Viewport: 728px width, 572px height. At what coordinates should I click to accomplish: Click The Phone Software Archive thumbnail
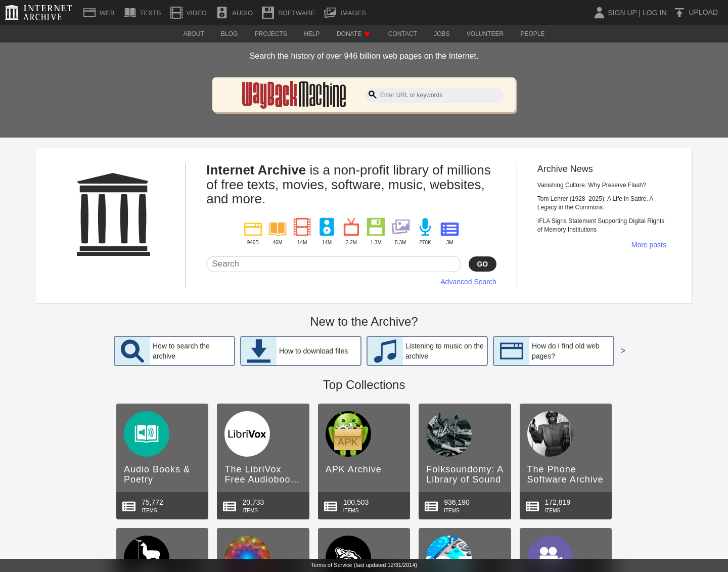pos(550,434)
